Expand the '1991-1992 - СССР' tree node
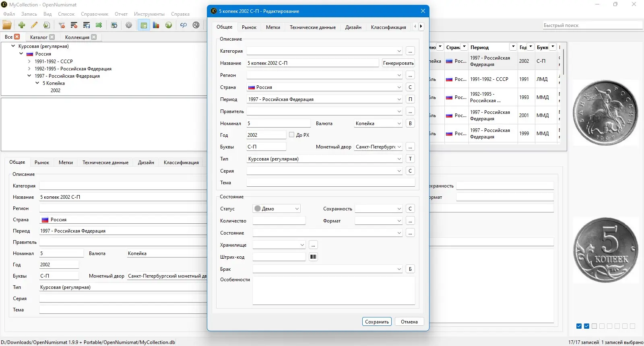The image size is (644, 346). click(x=29, y=62)
